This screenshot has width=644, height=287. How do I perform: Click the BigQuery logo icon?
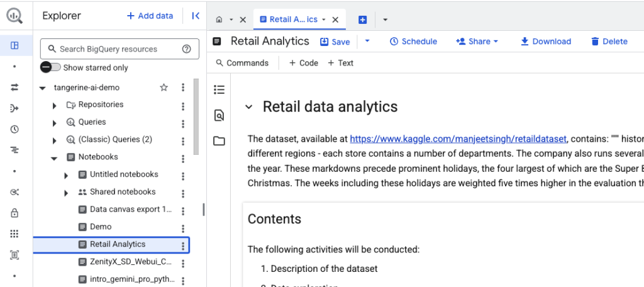(14, 16)
